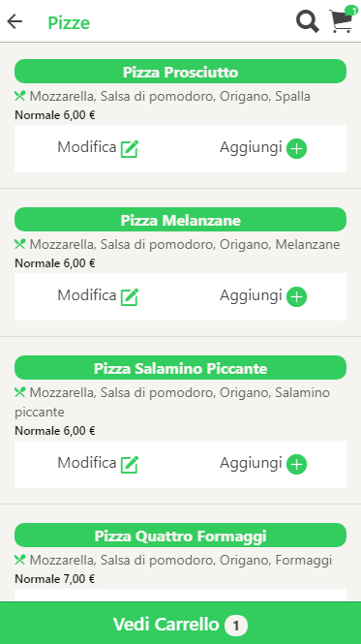Tap fork-knife ingredients icon under Pizza Prosciutto
361x644 pixels.
click(x=20, y=97)
